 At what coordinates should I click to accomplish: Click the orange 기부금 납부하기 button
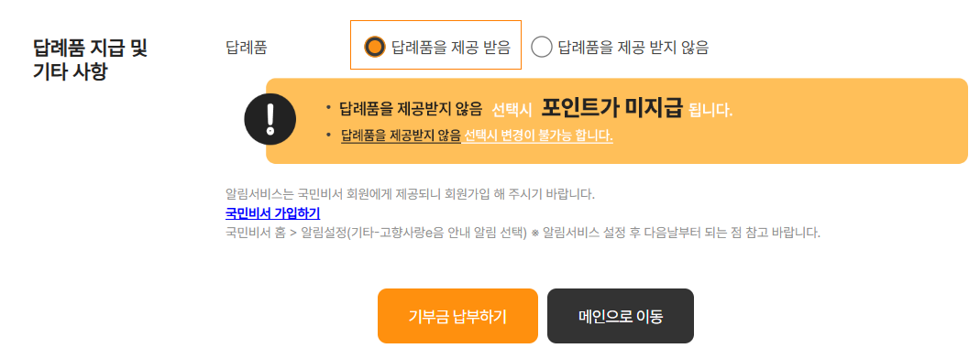click(x=457, y=316)
